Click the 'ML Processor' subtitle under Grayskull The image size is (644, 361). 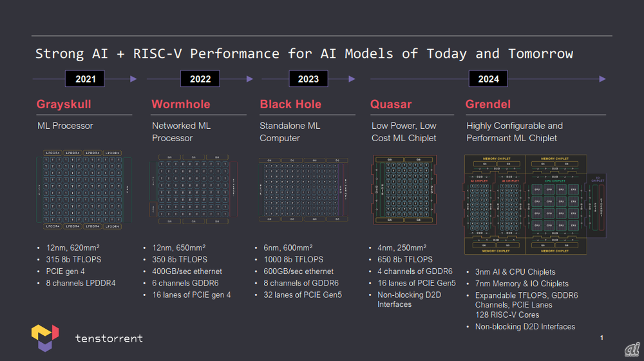click(65, 126)
